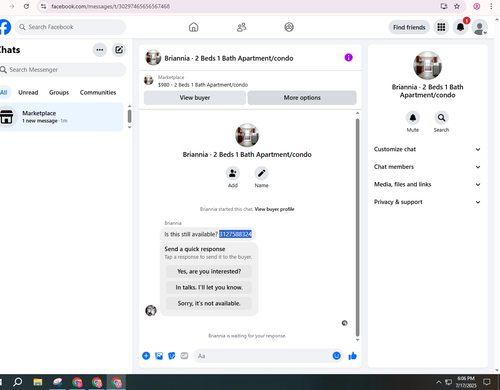Expand Chat members section

427,167
